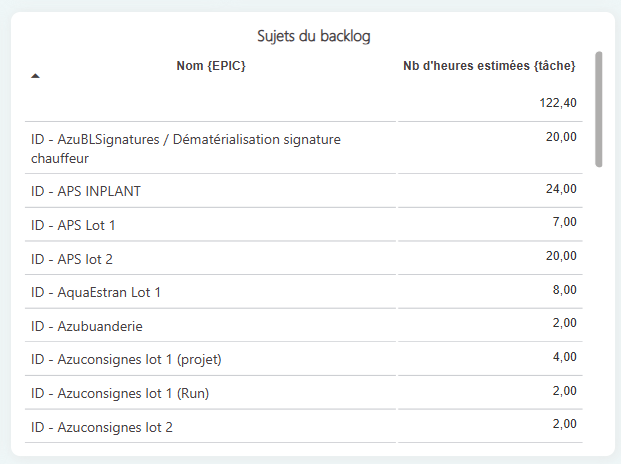The width and height of the screenshot is (621, 464).
Task: Sort by Nom {EPIC} column header
Action: [x=211, y=66]
